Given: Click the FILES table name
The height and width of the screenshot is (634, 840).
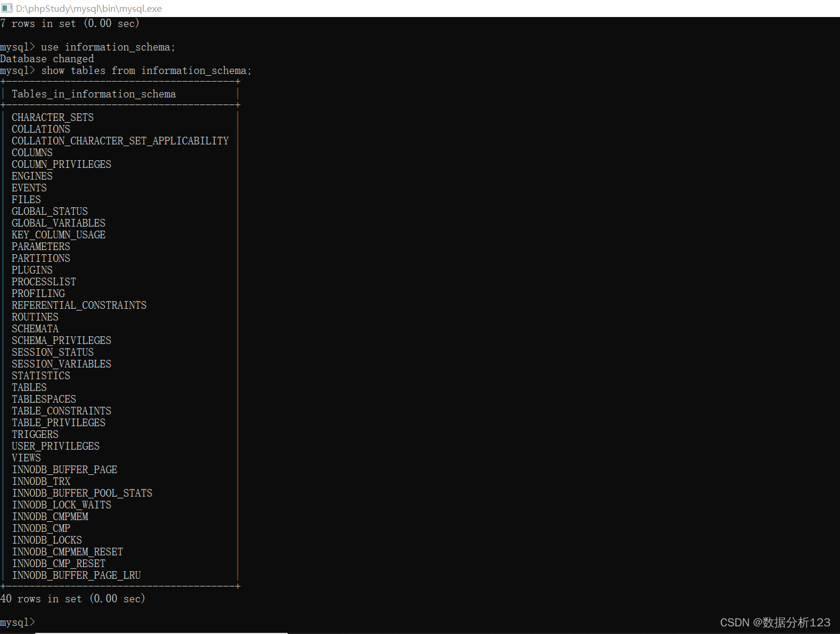Looking at the screenshot, I should [26, 200].
